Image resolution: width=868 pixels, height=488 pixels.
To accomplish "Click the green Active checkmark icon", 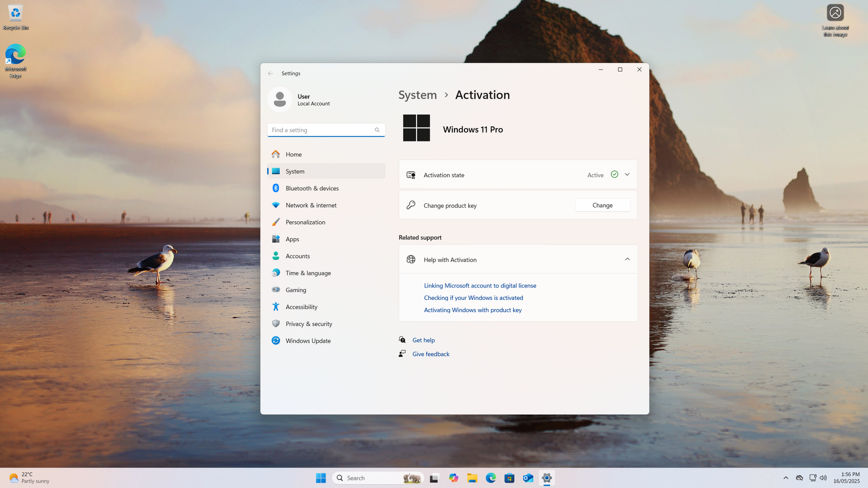I will 614,174.
